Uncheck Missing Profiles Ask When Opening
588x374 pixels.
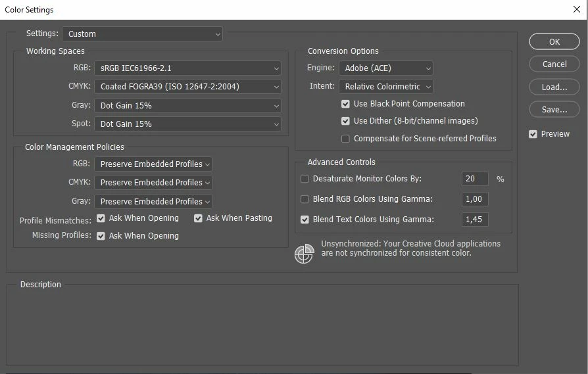(x=101, y=236)
